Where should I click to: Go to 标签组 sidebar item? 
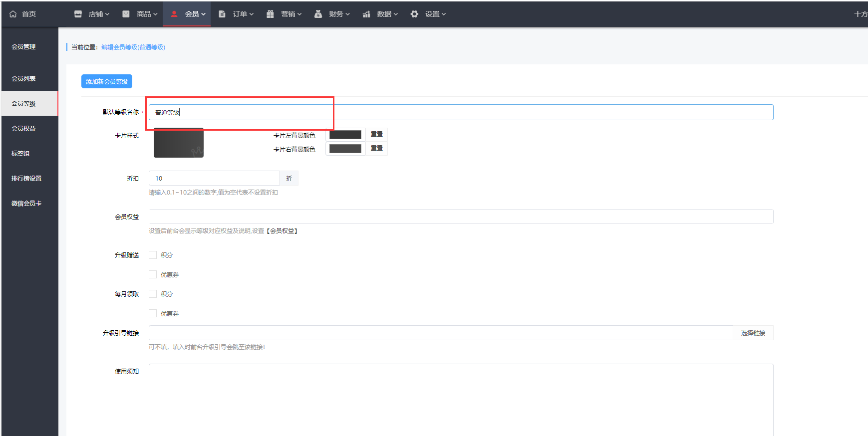(20, 153)
